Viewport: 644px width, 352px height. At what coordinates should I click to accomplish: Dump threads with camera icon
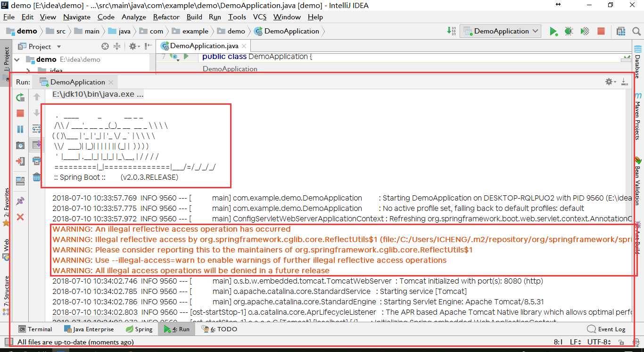20,145
